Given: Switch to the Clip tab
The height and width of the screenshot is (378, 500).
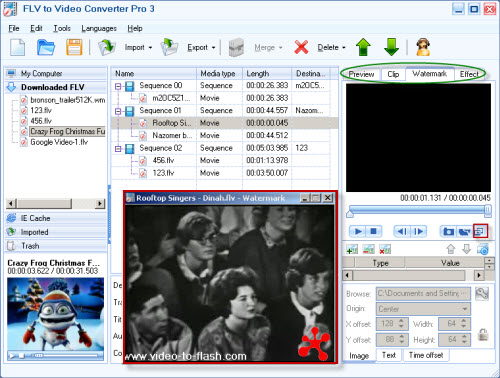Looking at the screenshot, I should [393, 74].
